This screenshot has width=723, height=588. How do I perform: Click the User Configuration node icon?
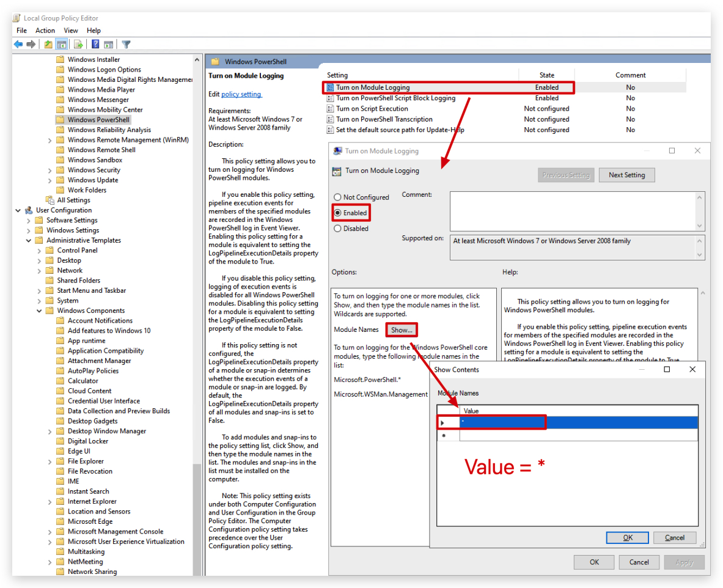point(29,210)
